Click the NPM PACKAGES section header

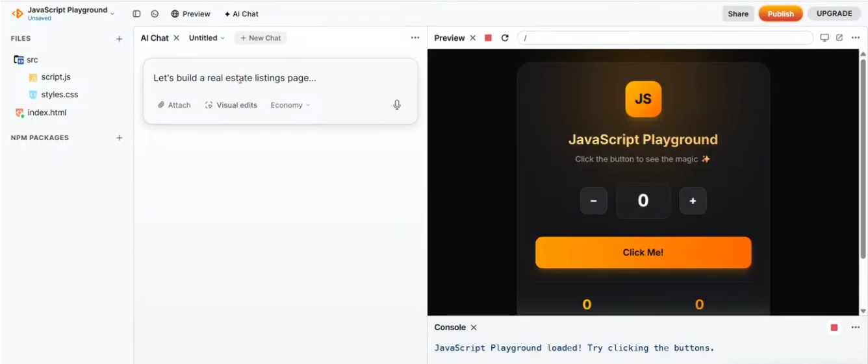coord(40,138)
